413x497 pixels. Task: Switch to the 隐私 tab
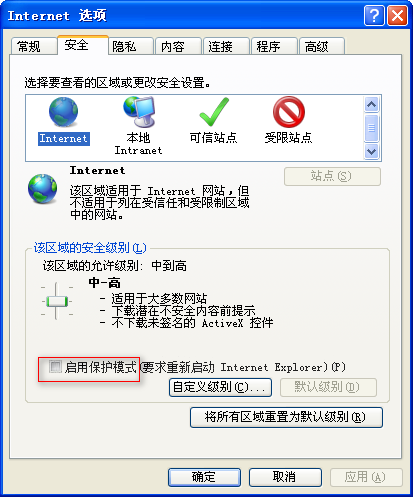130,46
